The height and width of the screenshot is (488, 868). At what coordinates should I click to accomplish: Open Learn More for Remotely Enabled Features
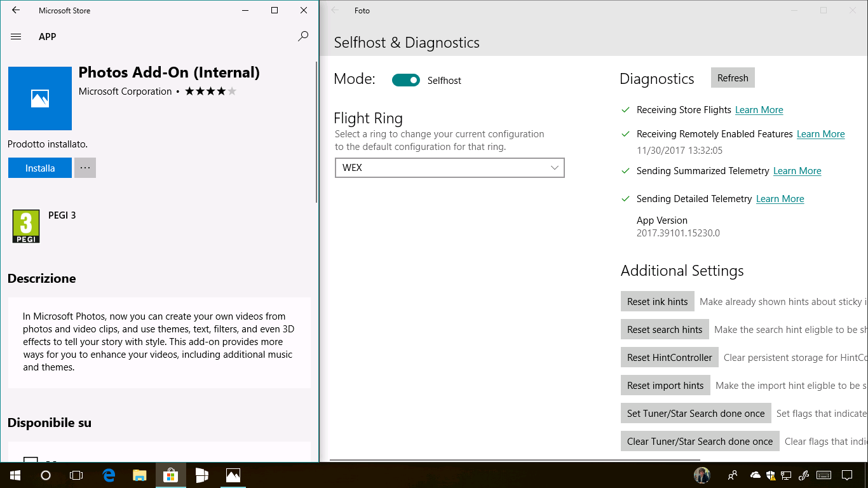click(820, 134)
